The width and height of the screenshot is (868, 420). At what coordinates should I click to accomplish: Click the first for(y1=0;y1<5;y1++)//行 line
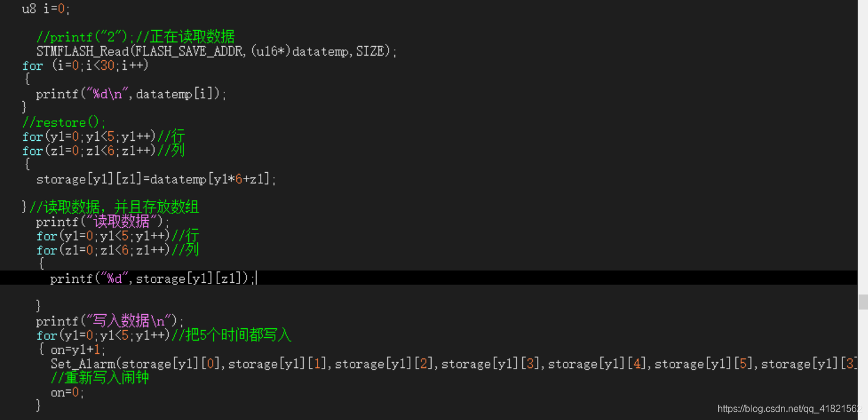click(104, 137)
